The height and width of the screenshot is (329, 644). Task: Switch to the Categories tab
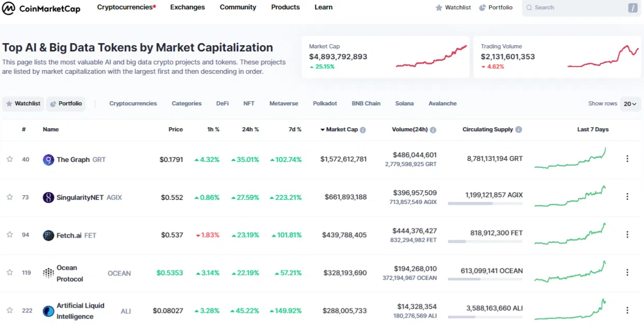pyautogui.click(x=187, y=104)
